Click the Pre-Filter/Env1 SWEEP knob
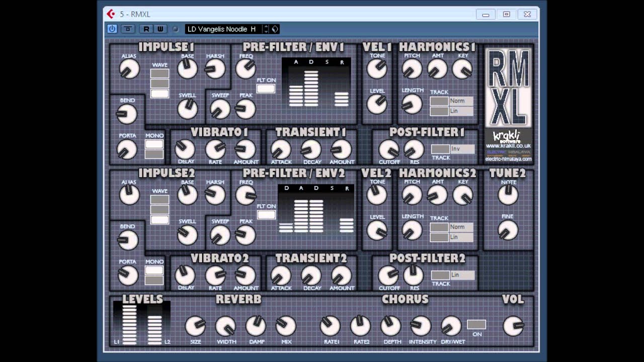 (x=220, y=109)
